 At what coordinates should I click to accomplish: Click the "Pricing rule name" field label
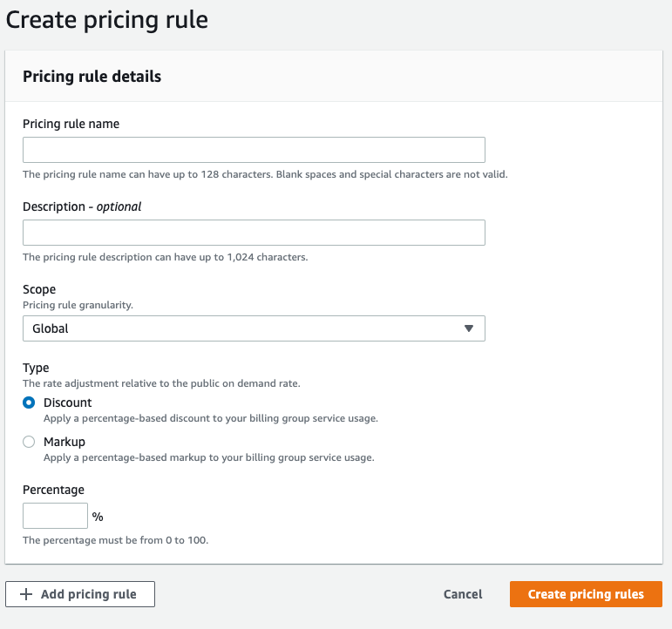tap(71, 124)
